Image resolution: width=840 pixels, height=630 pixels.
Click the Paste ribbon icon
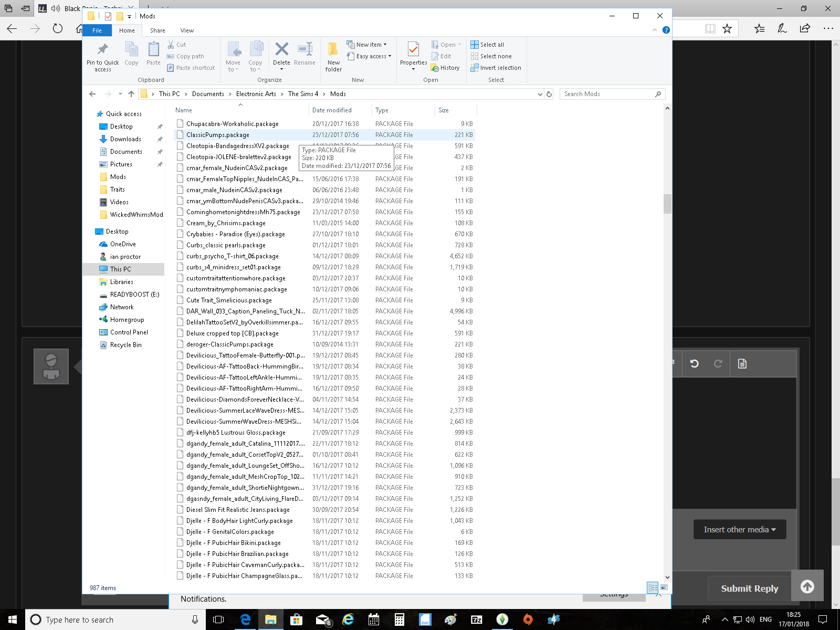153,54
